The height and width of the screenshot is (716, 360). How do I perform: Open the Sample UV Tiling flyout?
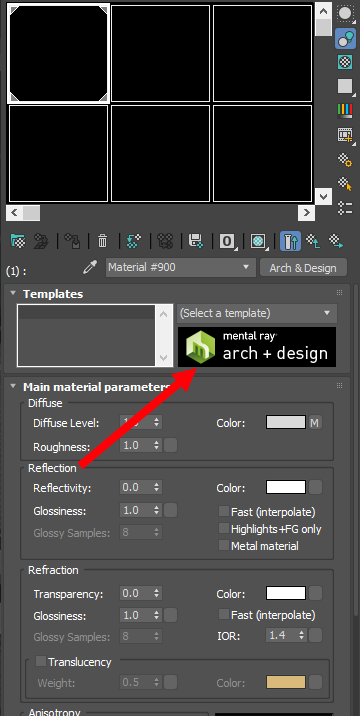pyautogui.click(x=345, y=86)
